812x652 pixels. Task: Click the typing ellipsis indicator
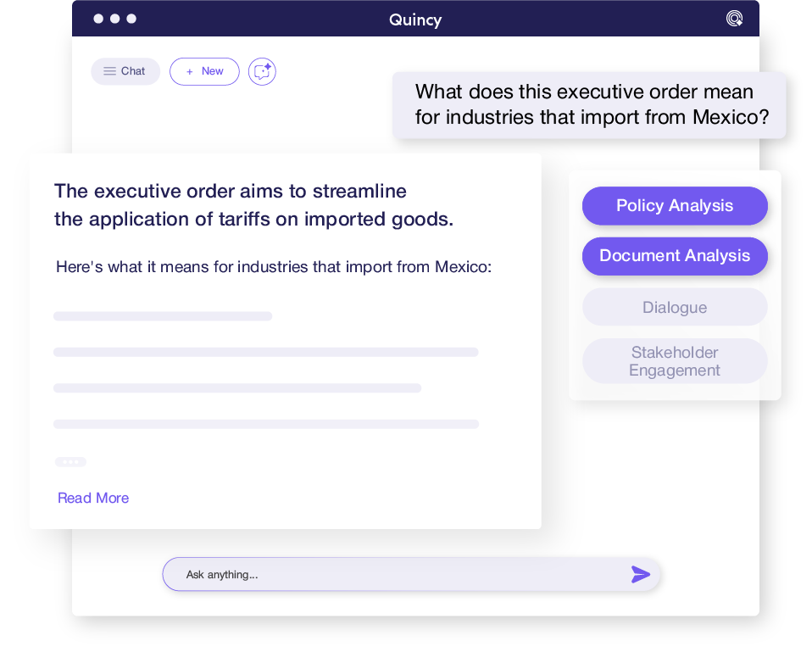70,462
